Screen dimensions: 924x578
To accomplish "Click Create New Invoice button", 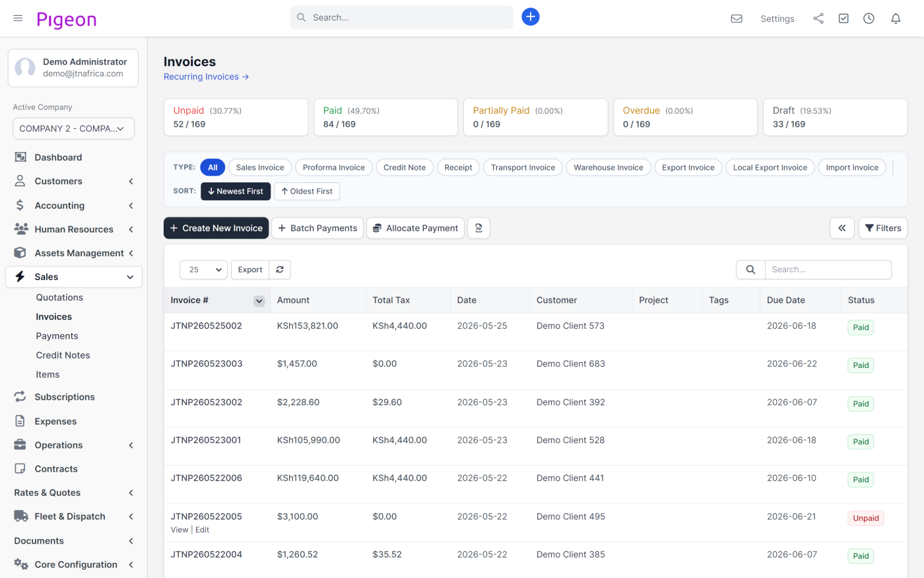I will (216, 228).
